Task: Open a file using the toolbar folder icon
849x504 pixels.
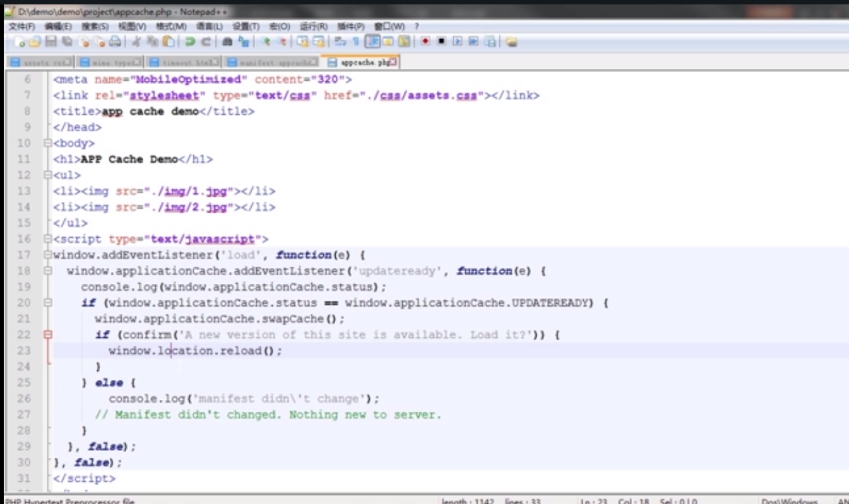Action: 35,42
